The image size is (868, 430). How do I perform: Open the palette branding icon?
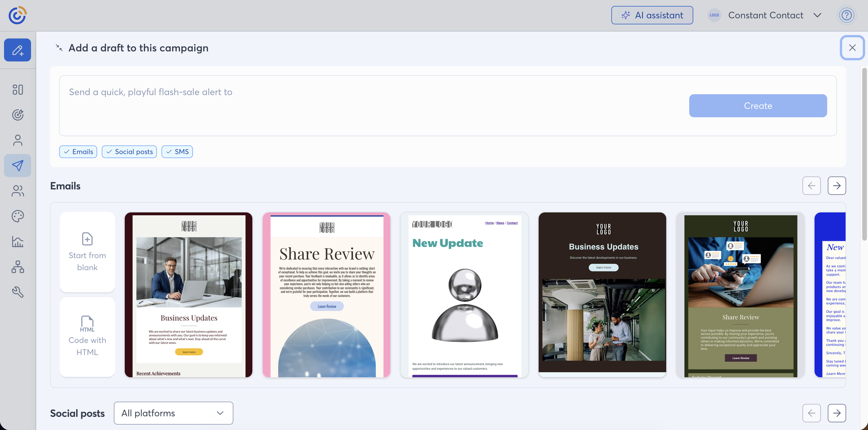pyautogui.click(x=17, y=216)
